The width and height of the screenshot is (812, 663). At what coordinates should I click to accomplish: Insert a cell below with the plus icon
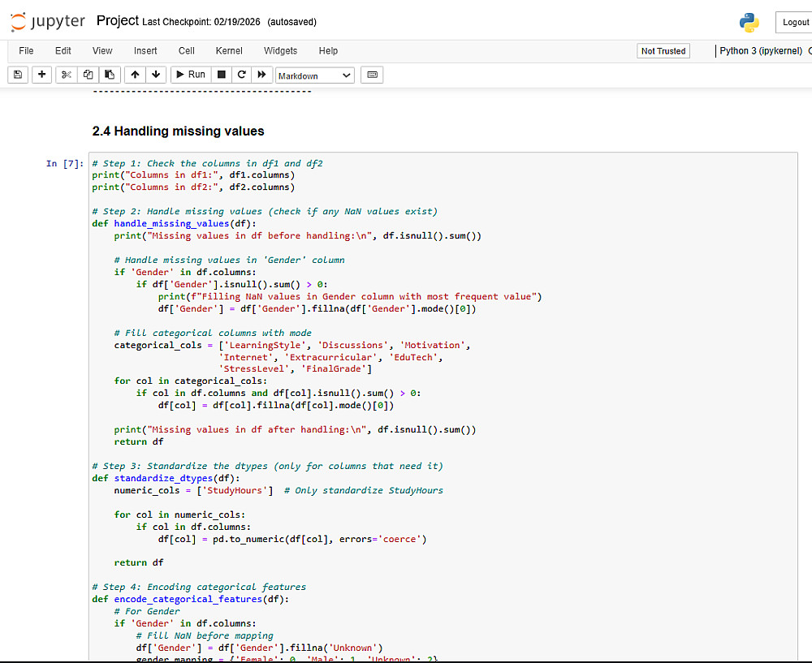[42, 75]
